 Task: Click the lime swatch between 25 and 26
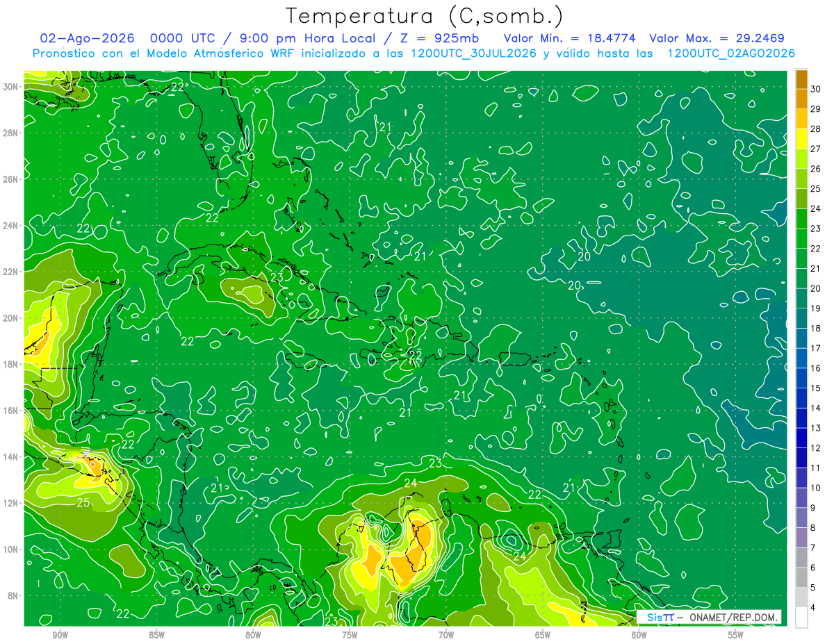801,179
